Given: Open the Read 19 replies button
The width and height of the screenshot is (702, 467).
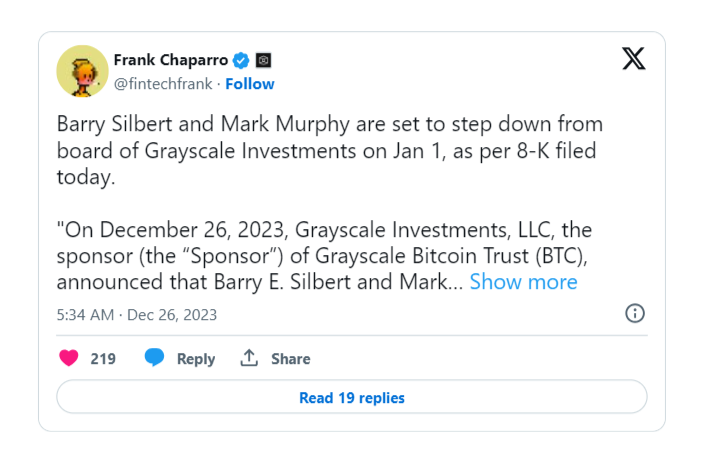Looking at the screenshot, I should (352, 398).
